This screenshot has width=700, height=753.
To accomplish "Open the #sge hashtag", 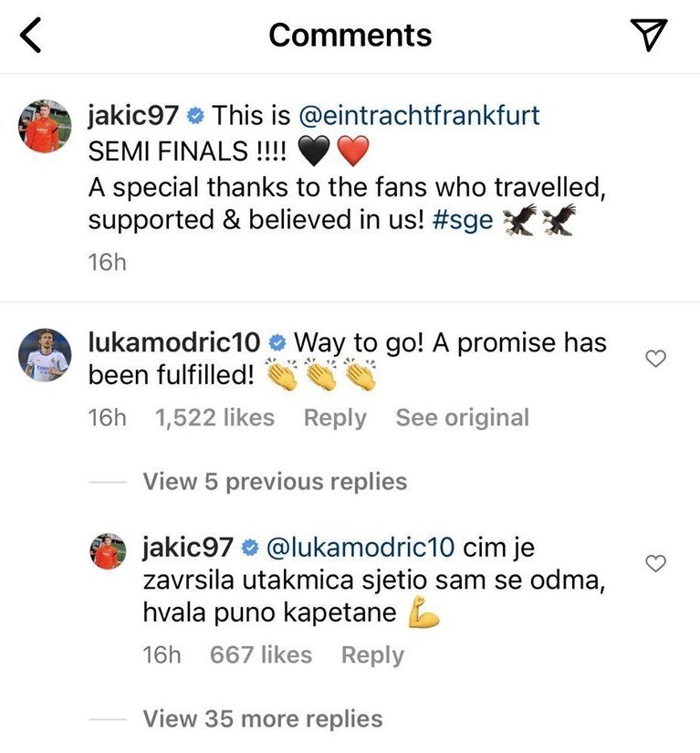I will [x=463, y=221].
